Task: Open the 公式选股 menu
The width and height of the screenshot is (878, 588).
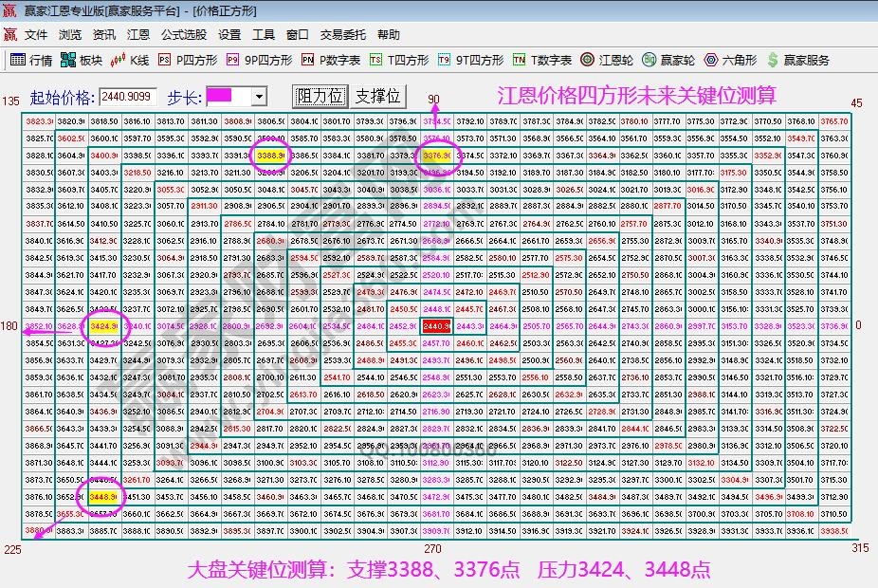Action: (185, 34)
